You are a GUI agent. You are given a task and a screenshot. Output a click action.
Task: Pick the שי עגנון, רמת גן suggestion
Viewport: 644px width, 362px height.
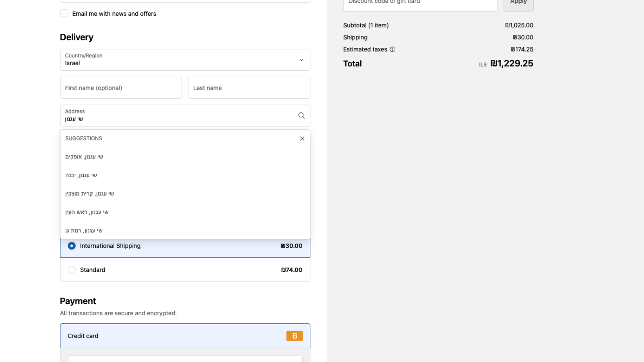(83, 230)
